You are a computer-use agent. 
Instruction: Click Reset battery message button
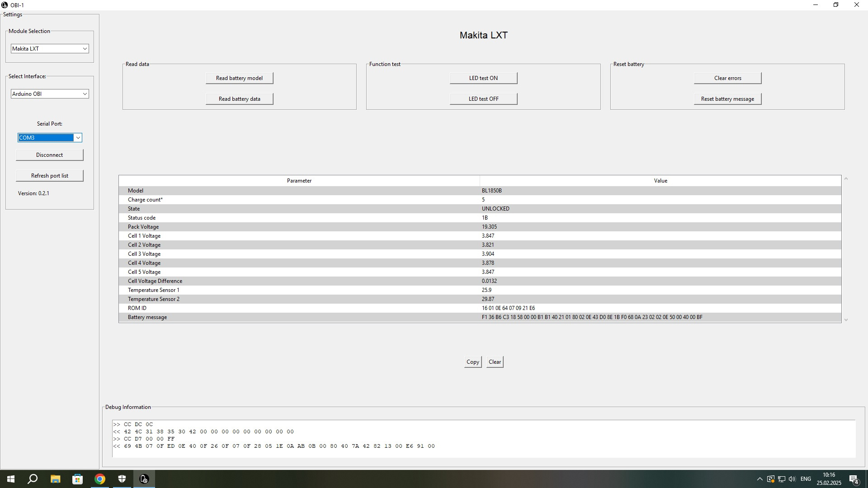point(727,99)
